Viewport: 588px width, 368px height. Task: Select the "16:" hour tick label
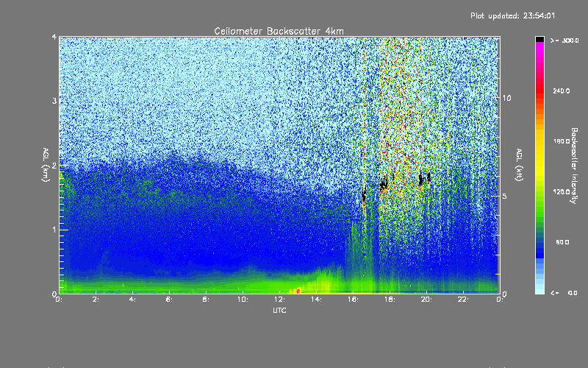(x=353, y=300)
